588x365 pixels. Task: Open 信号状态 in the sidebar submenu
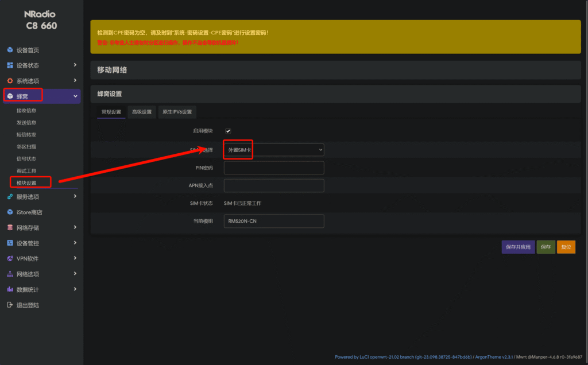pos(26,158)
